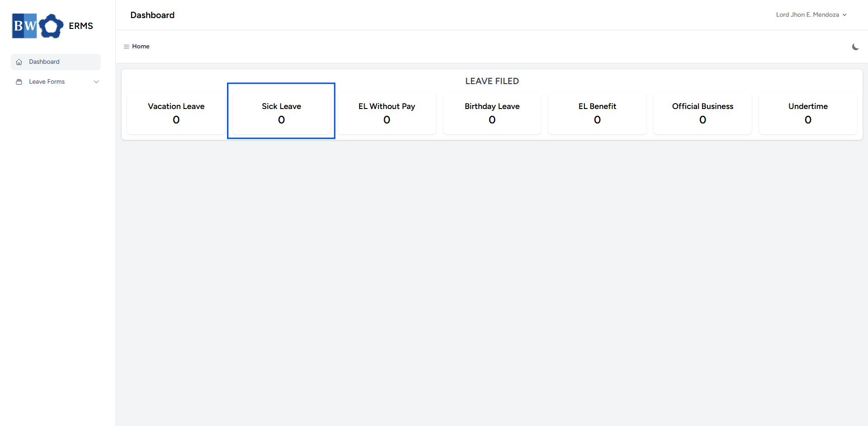Click the hamburger menu icon beside Home

pos(127,47)
